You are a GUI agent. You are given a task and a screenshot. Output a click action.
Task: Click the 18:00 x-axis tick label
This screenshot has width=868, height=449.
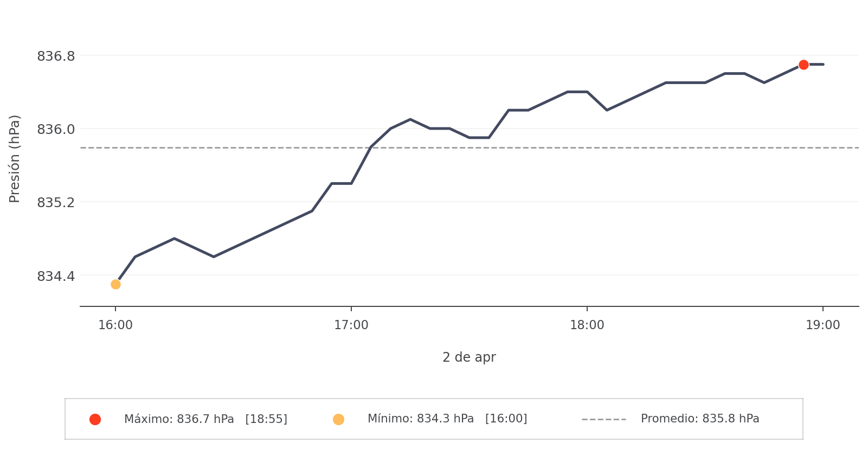[587, 325]
